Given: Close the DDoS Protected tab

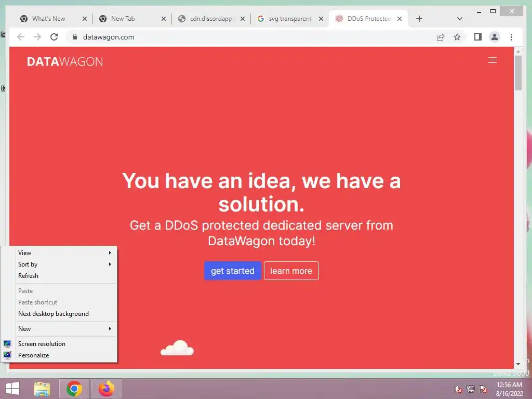Looking at the screenshot, I should (x=400, y=19).
